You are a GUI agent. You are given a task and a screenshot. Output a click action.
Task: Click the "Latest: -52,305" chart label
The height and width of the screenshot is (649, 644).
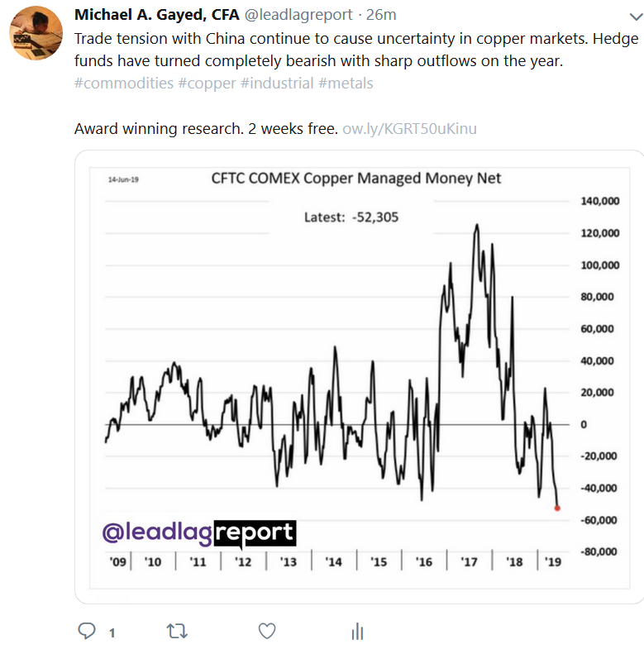[x=351, y=217]
